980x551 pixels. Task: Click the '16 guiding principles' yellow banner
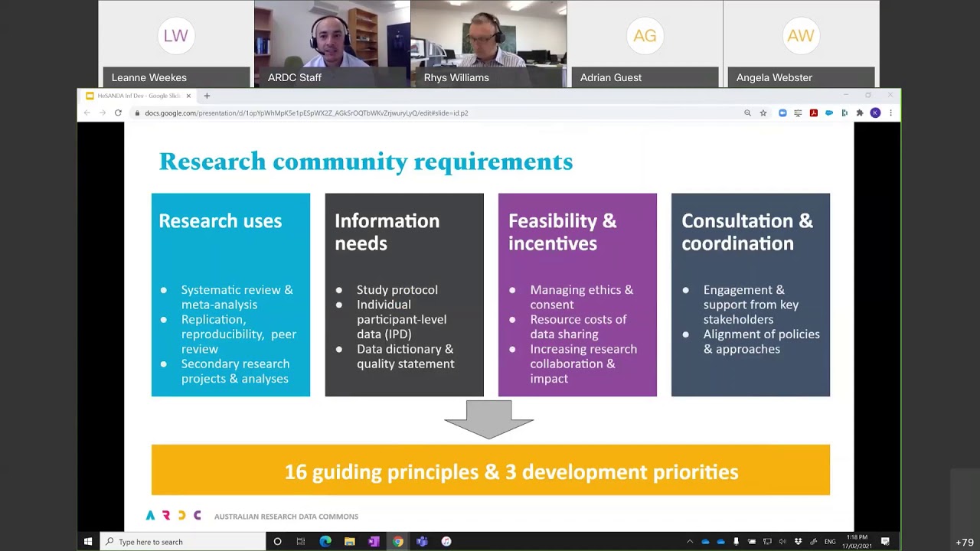point(491,470)
